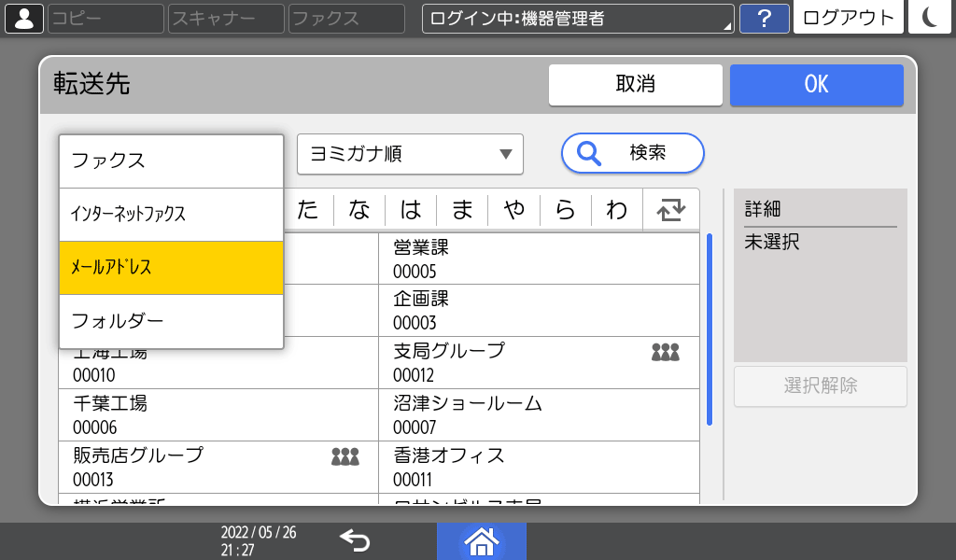Tap the address book icon in the top-left corner
The width and height of the screenshot is (956, 560).
click(23, 18)
